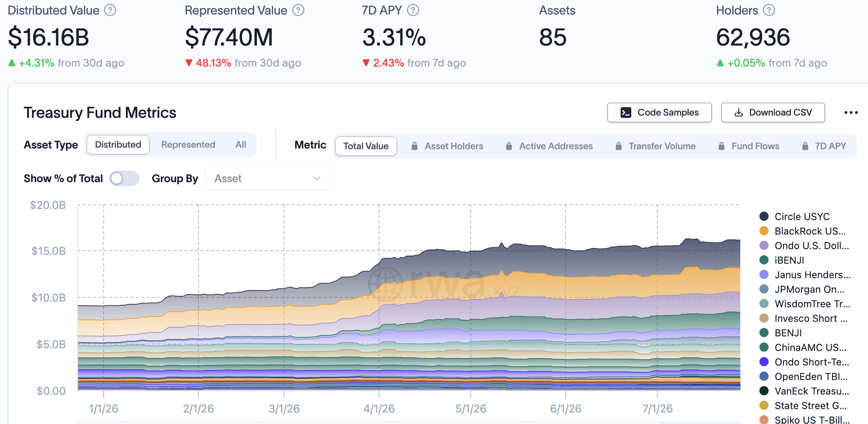
Task: Click the $16.16B distributed value figure
Action: click(x=49, y=38)
